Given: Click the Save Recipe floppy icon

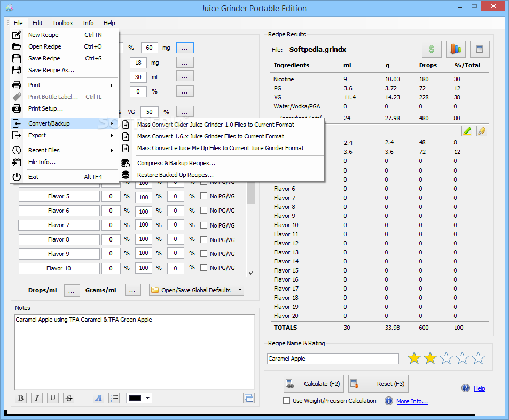Looking at the screenshot, I should click(x=17, y=58).
